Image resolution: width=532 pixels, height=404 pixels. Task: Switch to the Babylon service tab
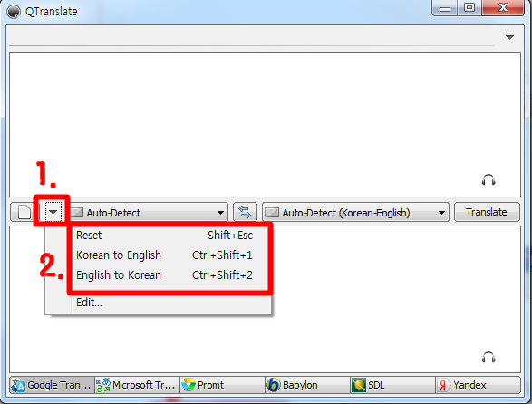pyautogui.click(x=307, y=385)
